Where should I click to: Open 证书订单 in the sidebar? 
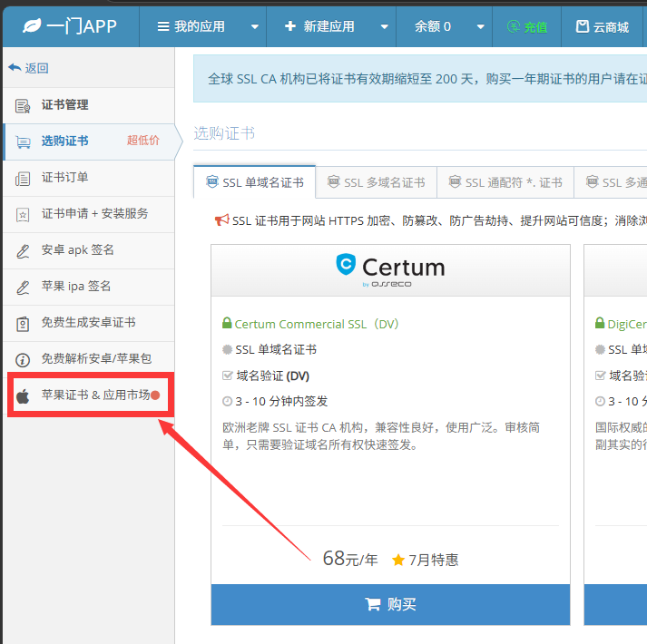(x=89, y=178)
